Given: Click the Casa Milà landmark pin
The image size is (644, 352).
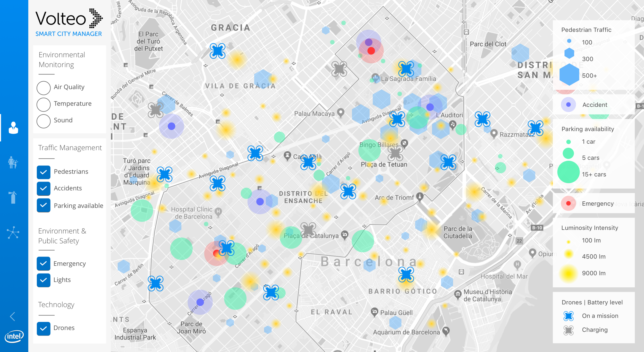Looking at the screenshot, I should (x=287, y=156).
